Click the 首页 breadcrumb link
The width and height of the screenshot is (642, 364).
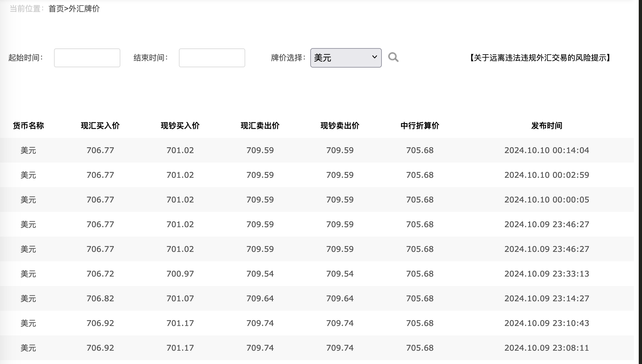pyautogui.click(x=56, y=9)
